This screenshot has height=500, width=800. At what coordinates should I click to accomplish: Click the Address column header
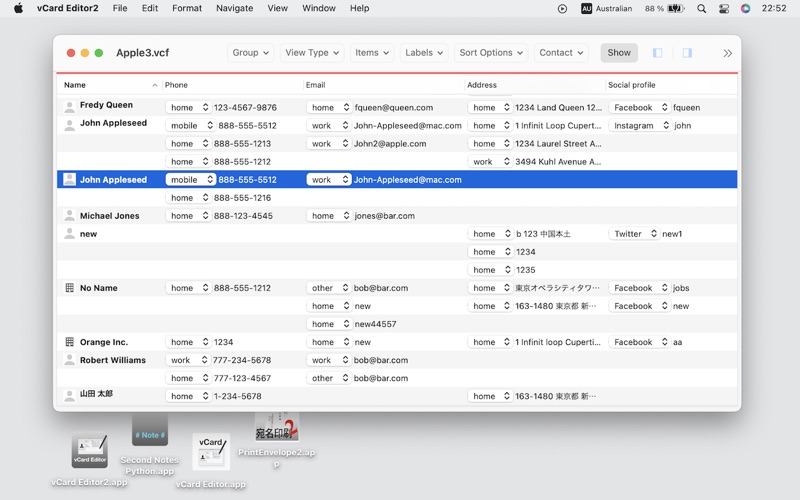pos(535,85)
